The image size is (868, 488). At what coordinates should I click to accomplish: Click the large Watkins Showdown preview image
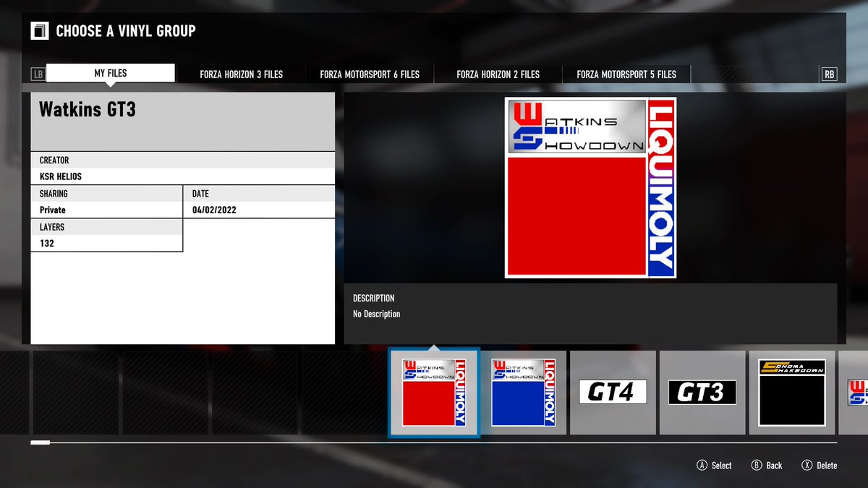pos(590,187)
